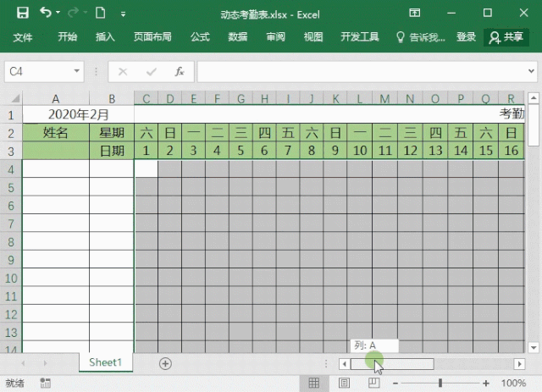Go to the 视图 tab
The height and width of the screenshot is (392, 542).
[x=313, y=36]
